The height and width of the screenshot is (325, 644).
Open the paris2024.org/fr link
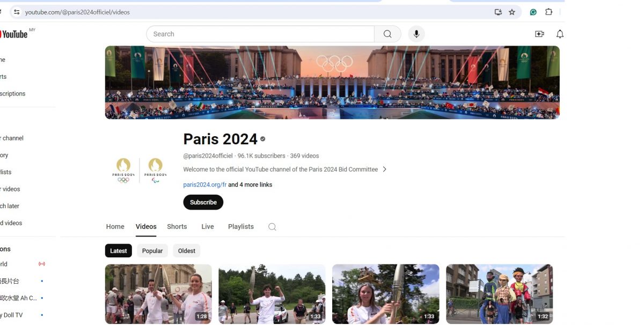tap(205, 184)
